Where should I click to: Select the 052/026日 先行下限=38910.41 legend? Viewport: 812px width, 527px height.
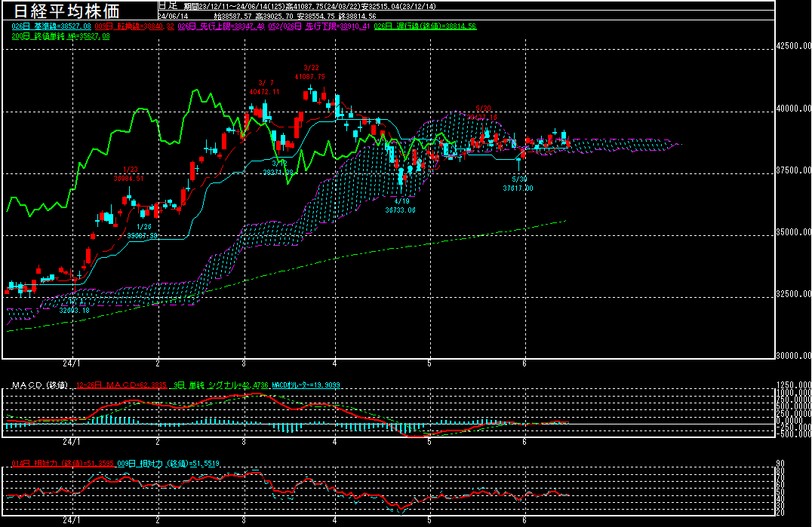click(x=319, y=26)
